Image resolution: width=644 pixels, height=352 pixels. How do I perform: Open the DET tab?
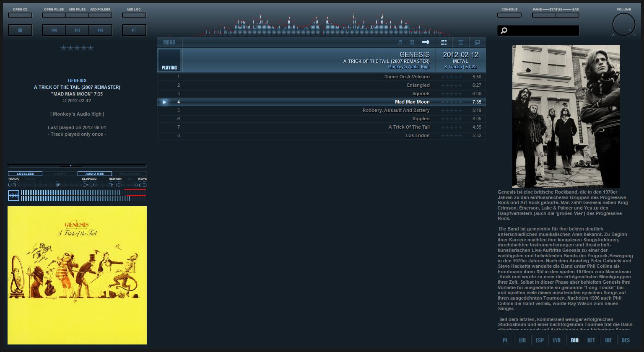click(x=591, y=340)
